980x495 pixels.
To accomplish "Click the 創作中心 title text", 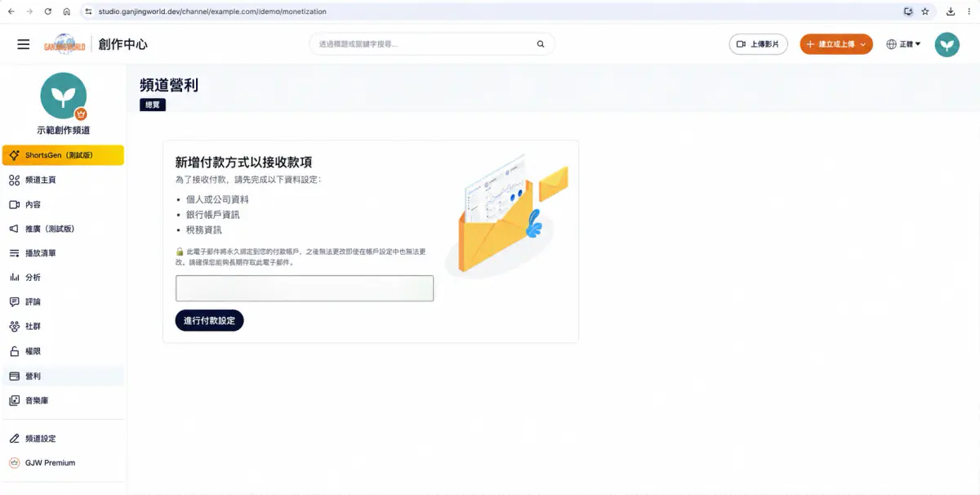I will pyautogui.click(x=123, y=44).
